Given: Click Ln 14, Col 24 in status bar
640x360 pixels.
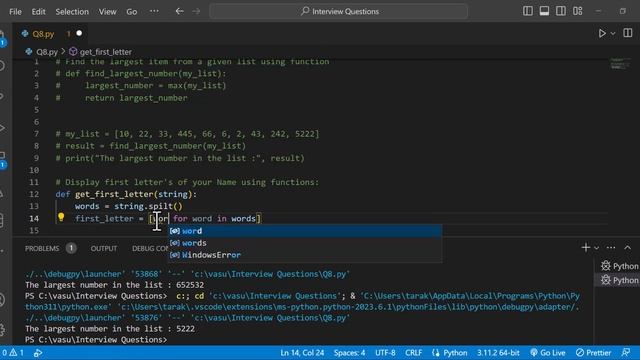Looking at the screenshot, I should (302, 353).
